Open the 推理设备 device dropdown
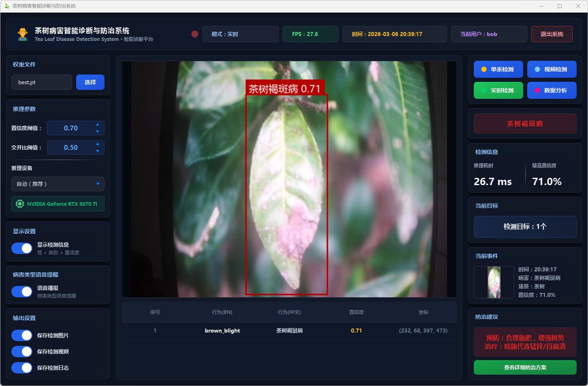Image resolution: width=588 pixels, height=386 pixels. pyautogui.click(x=58, y=184)
